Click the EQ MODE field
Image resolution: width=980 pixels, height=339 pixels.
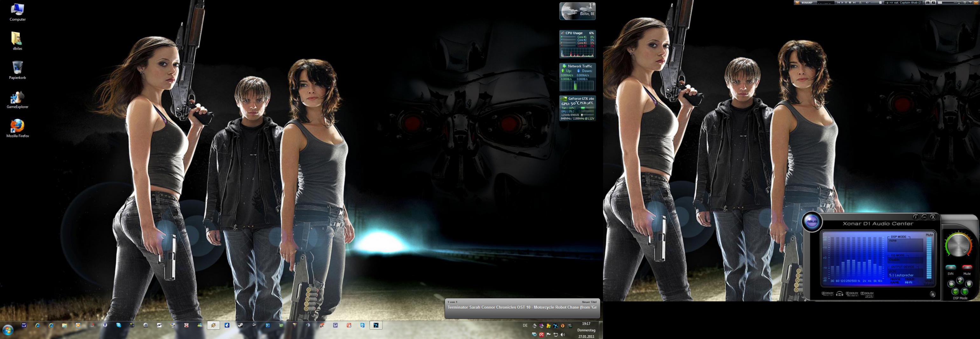coord(905,260)
